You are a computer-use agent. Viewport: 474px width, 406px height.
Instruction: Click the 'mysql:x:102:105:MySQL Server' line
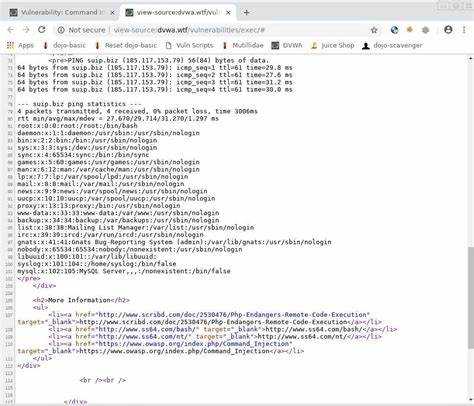pos(124,271)
